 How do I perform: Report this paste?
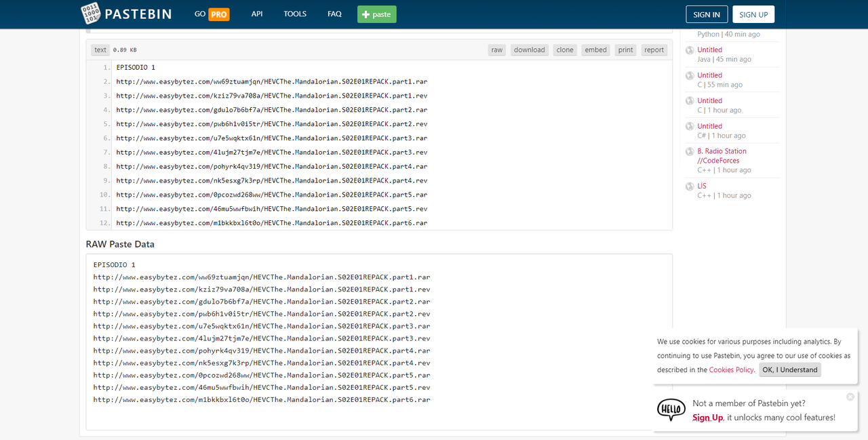pyautogui.click(x=654, y=49)
